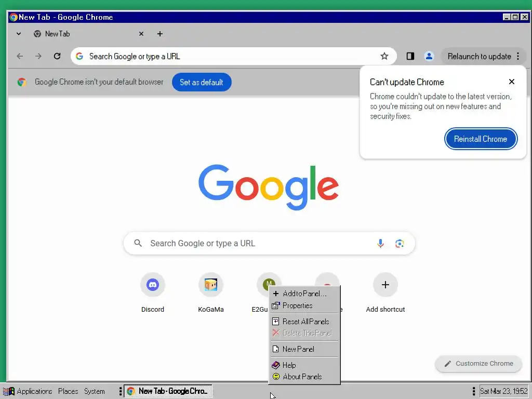The image size is (532, 399).
Task: Bookmark this tab with the star icon
Action: (384, 56)
